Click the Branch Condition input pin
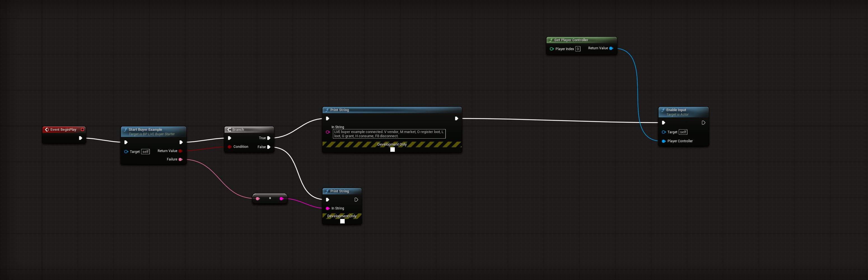The image size is (868, 280). [x=230, y=147]
